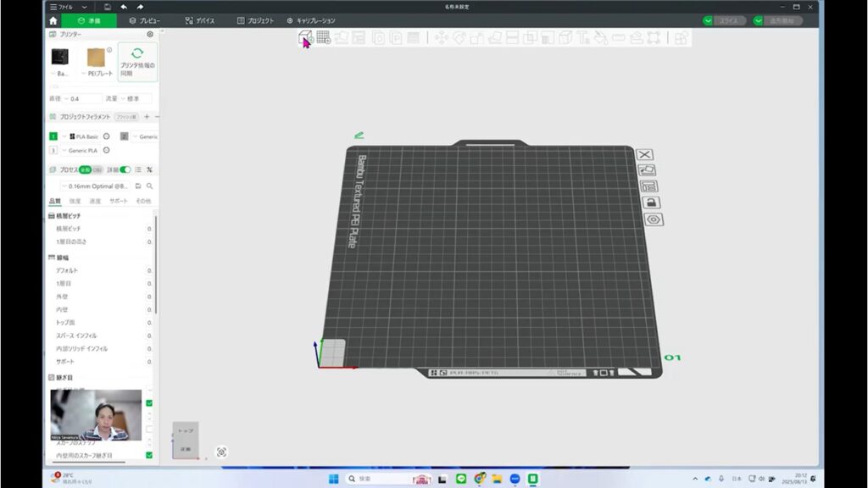Click the flush volumes button beside プロジェクトフィラメント
868x488 pixels.
click(126, 117)
